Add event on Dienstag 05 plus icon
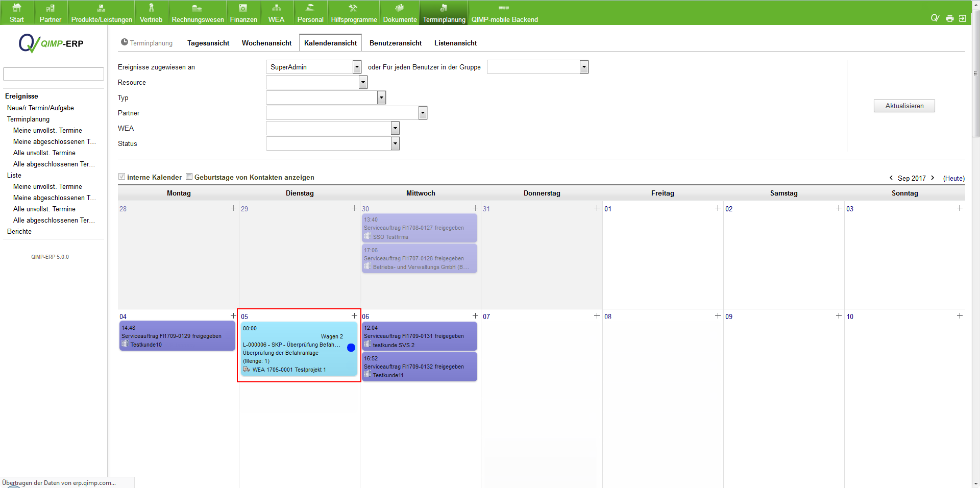 coord(354,316)
